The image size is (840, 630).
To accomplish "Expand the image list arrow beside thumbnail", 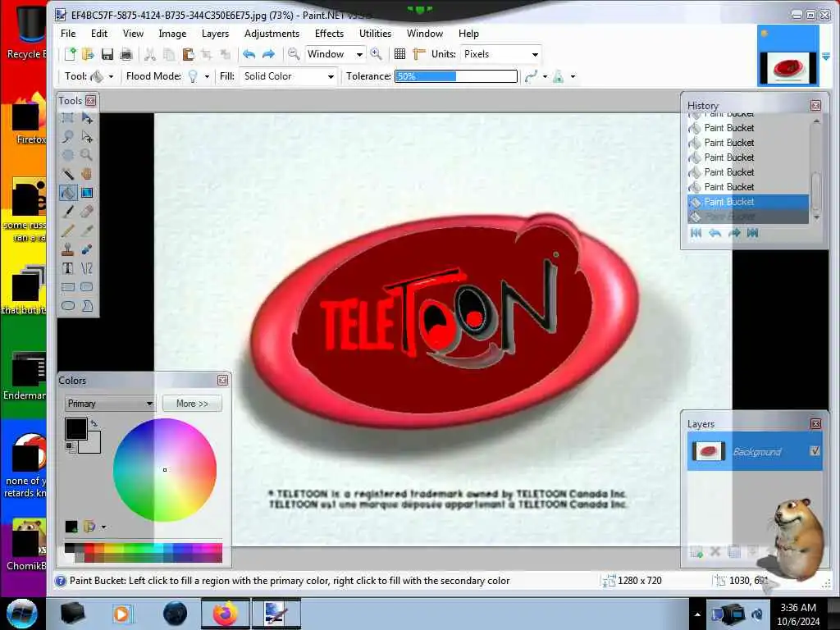I will coord(825,57).
